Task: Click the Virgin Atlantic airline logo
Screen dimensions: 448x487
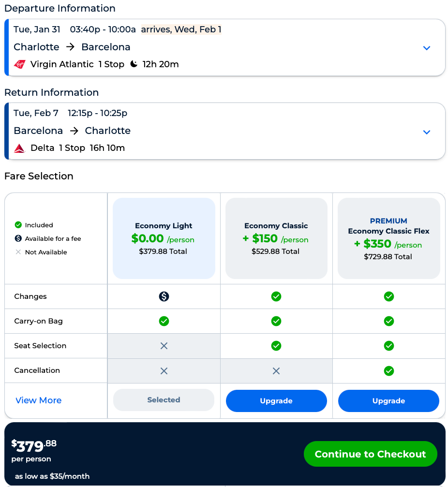Action: point(20,64)
